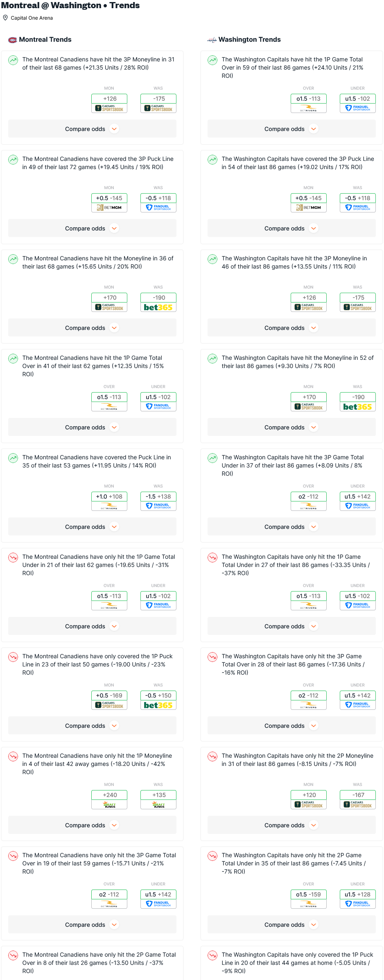Click the location pin icon beside Capital One Arena

pyautogui.click(x=5, y=18)
